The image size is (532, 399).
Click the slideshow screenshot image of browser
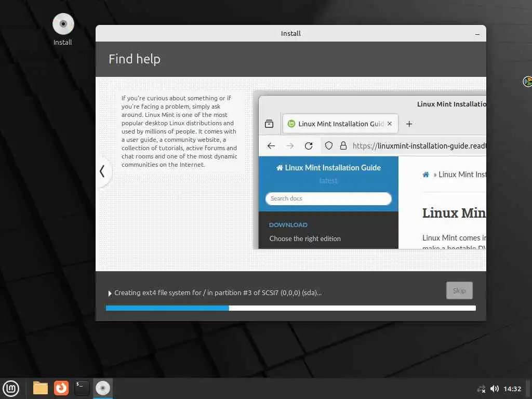(x=370, y=170)
